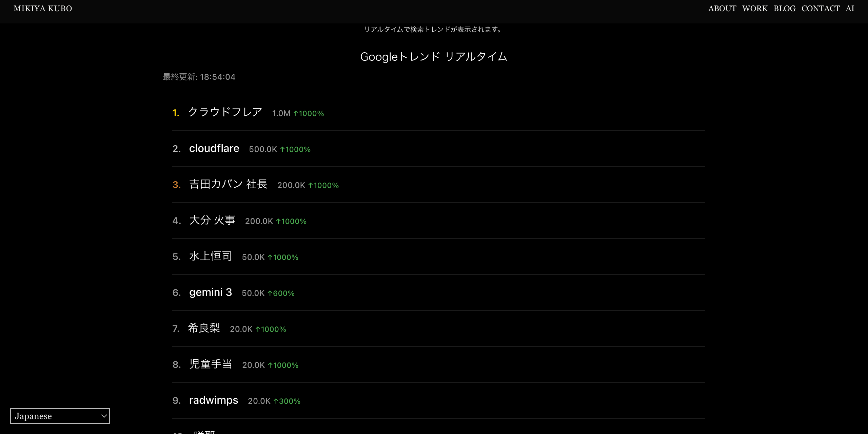The image size is (868, 434).
Task: Open the Japanese language dropdown
Action: pos(60,416)
